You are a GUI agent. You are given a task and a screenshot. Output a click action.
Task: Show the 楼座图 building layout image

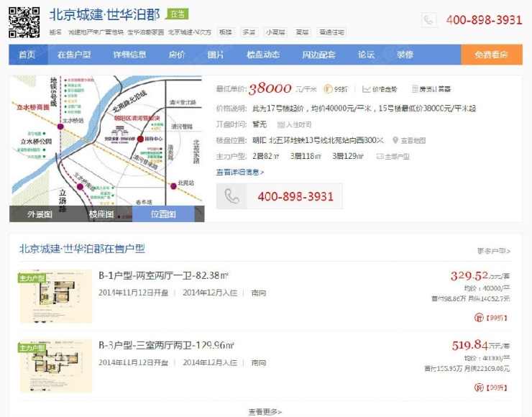point(101,214)
